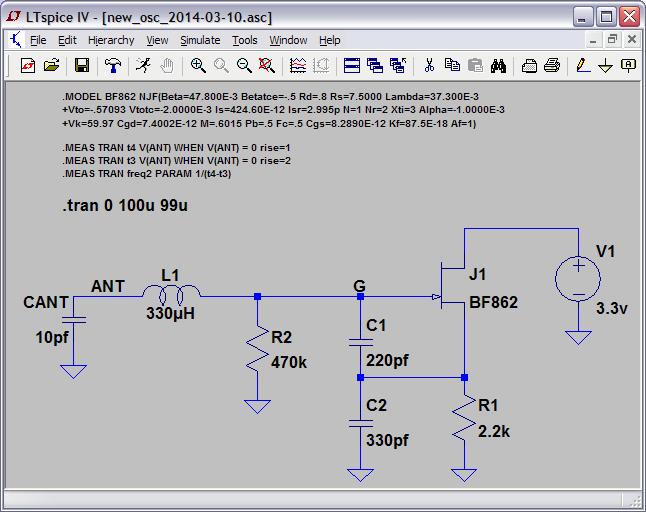The image size is (646, 512).
Task: Open the View menu
Action: tap(157, 40)
